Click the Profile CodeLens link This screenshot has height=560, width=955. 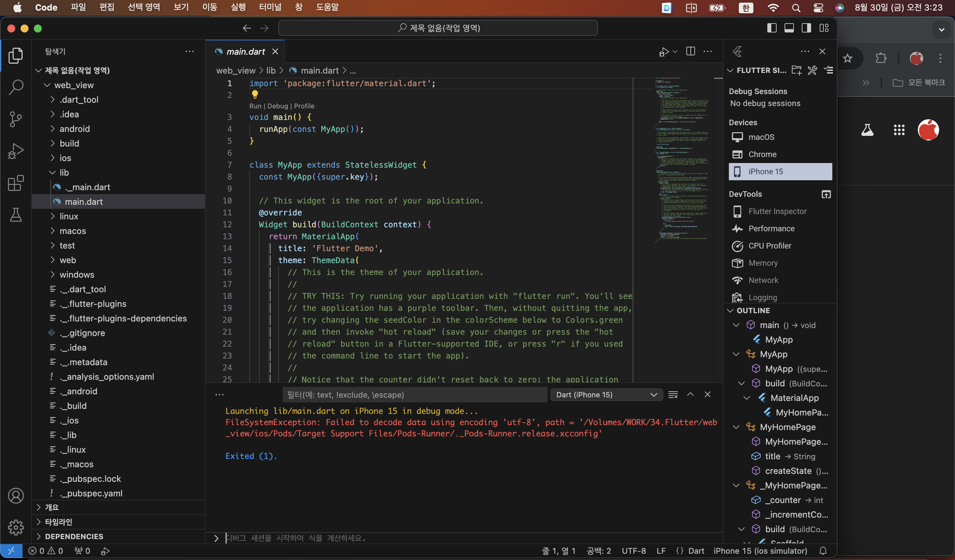[x=304, y=106]
